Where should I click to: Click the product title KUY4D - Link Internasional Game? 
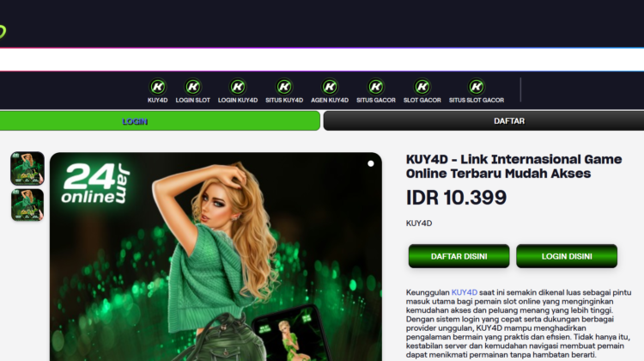tap(513, 166)
